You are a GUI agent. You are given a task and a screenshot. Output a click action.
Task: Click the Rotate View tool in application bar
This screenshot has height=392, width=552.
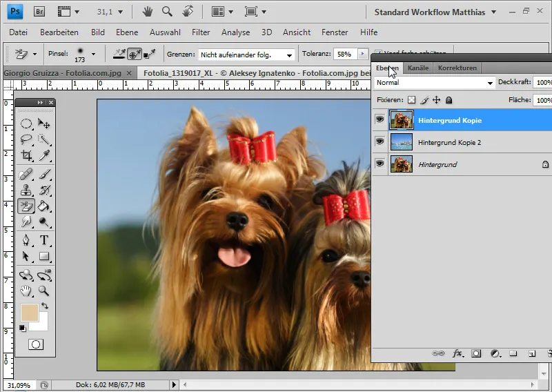click(x=188, y=12)
